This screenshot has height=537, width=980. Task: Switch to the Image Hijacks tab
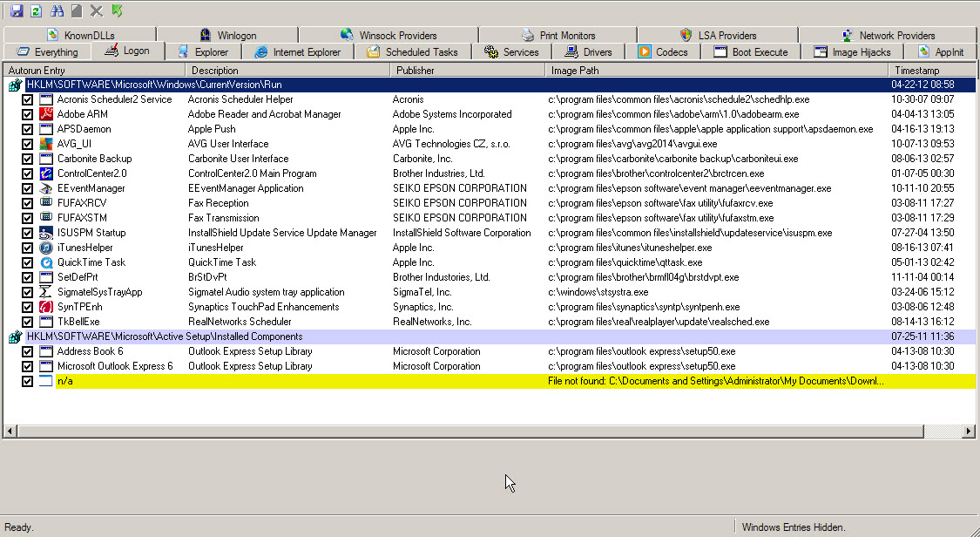point(852,52)
